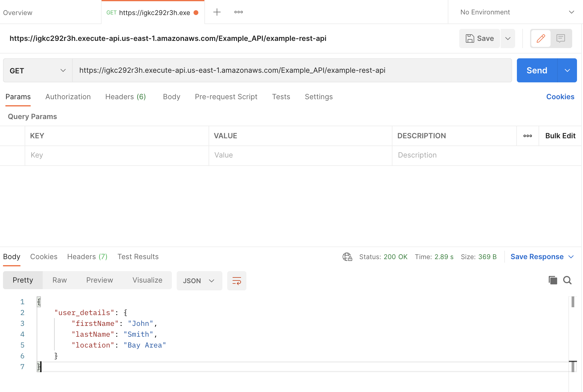This screenshot has width=583, height=392.
Task: Open the JSON format dropdown
Action: click(x=199, y=280)
